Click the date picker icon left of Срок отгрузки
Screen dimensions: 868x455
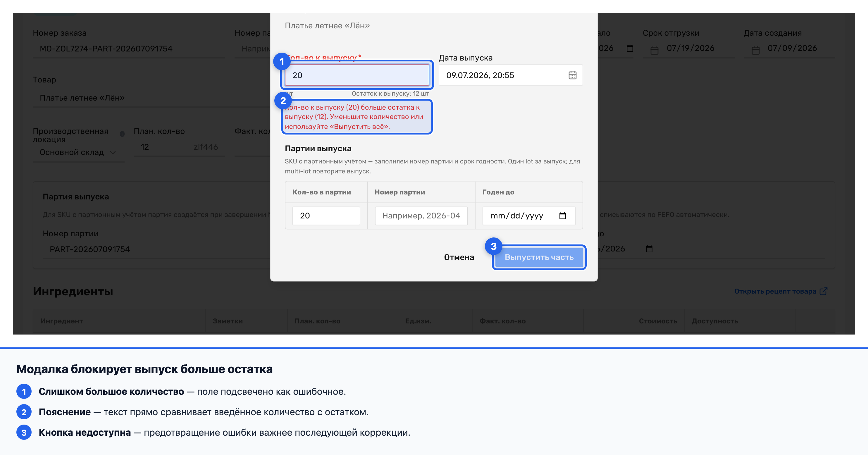click(x=654, y=50)
